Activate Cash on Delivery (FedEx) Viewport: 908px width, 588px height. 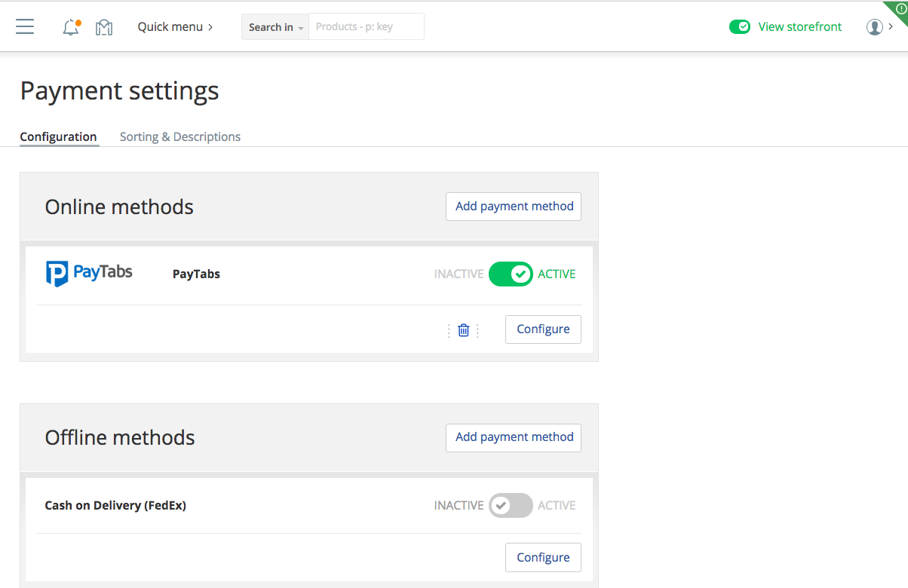click(x=510, y=505)
